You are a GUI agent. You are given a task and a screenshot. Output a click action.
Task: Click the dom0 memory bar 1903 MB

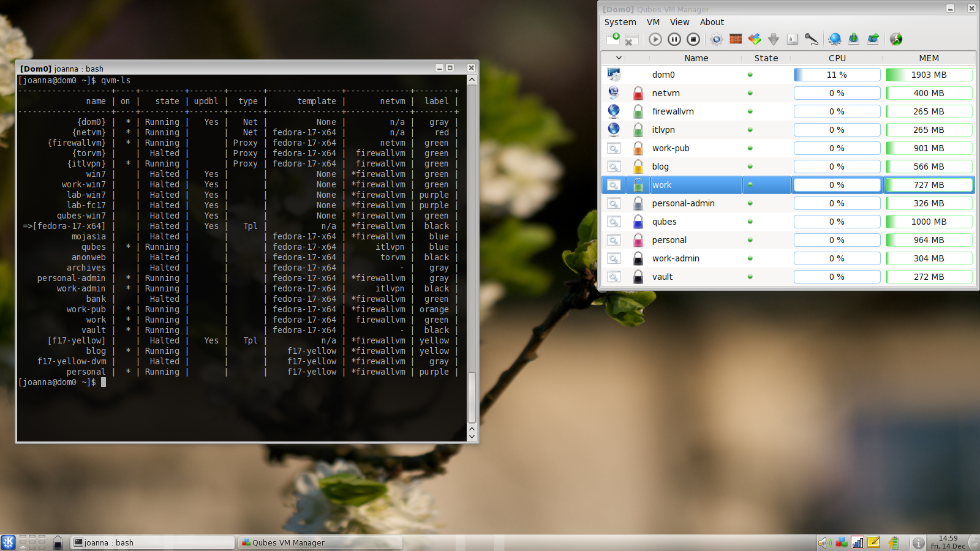click(x=929, y=75)
